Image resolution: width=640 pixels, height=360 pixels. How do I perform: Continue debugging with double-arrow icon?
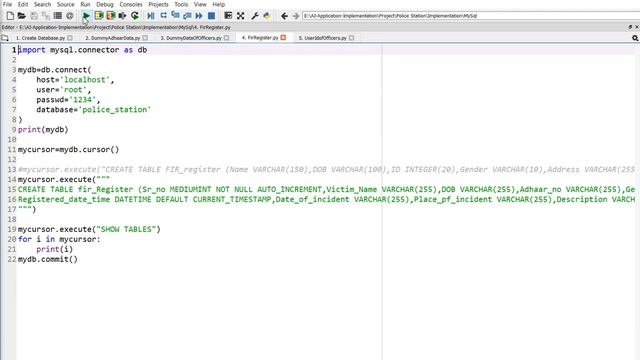[x=199, y=16]
